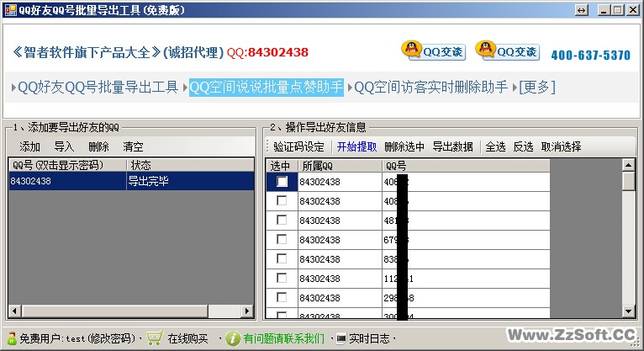Check the first row's 选中 checkbox
644x351 pixels.
(282, 182)
